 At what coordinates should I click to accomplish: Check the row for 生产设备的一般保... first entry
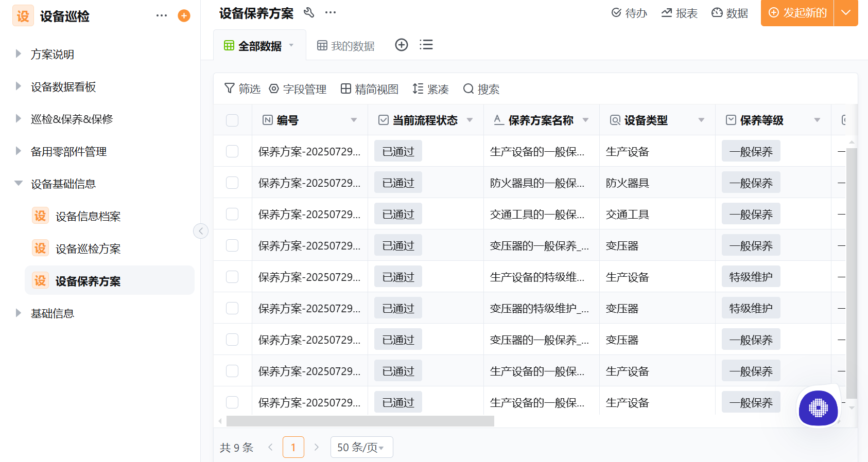[232, 151]
